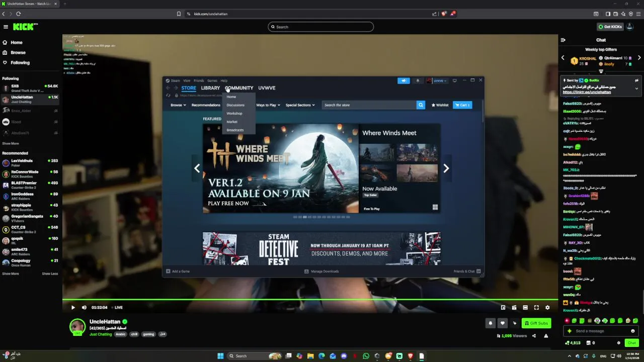The width and height of the screenshot is (644, 362).
Task: Open Steam Cart
Action: click(462, 105)
